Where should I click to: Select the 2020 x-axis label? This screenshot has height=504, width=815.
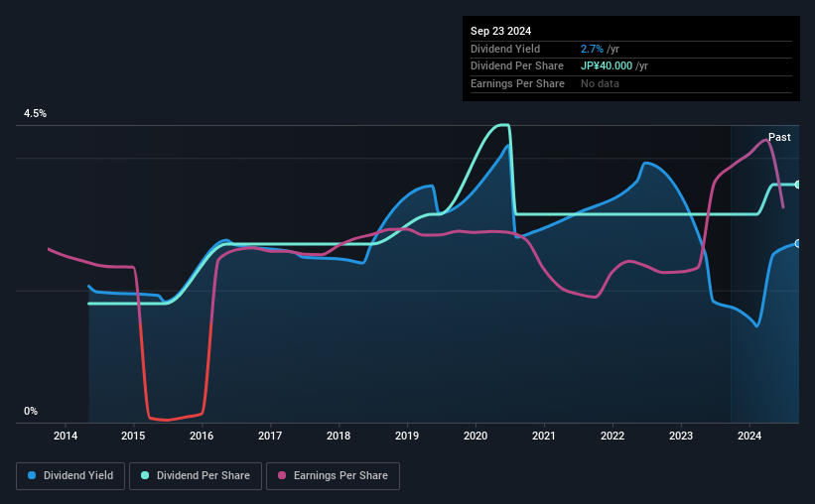tap(475, 436)
